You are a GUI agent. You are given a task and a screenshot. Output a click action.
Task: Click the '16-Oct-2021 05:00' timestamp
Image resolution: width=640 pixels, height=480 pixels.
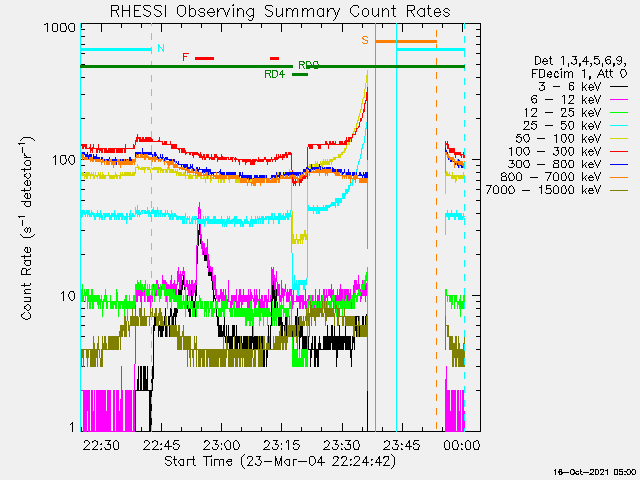(595, 472)
